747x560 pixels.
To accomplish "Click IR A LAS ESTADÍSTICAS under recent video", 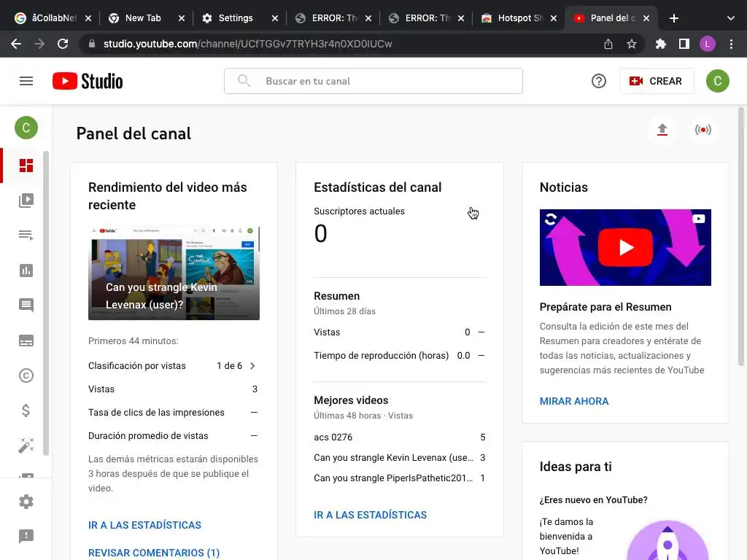I will (x=145, y=525).
